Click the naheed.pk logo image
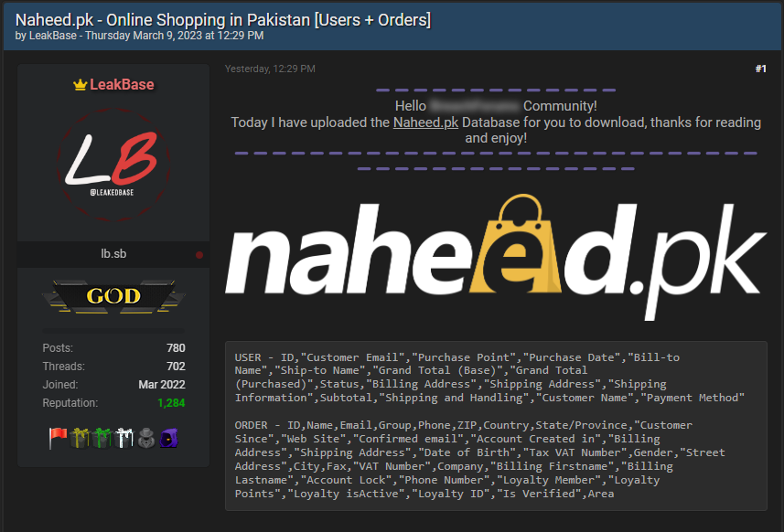 (x=496, y=256)
